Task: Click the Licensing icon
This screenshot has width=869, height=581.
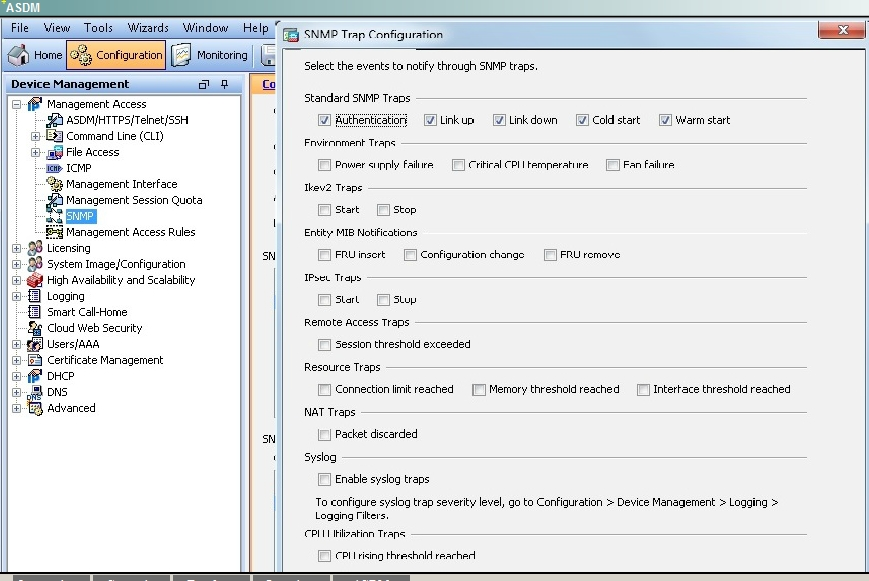Action: [35, 248]
